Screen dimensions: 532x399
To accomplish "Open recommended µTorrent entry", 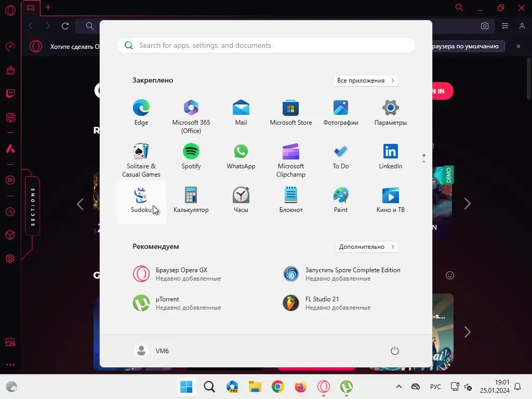I will coord(177,303).
